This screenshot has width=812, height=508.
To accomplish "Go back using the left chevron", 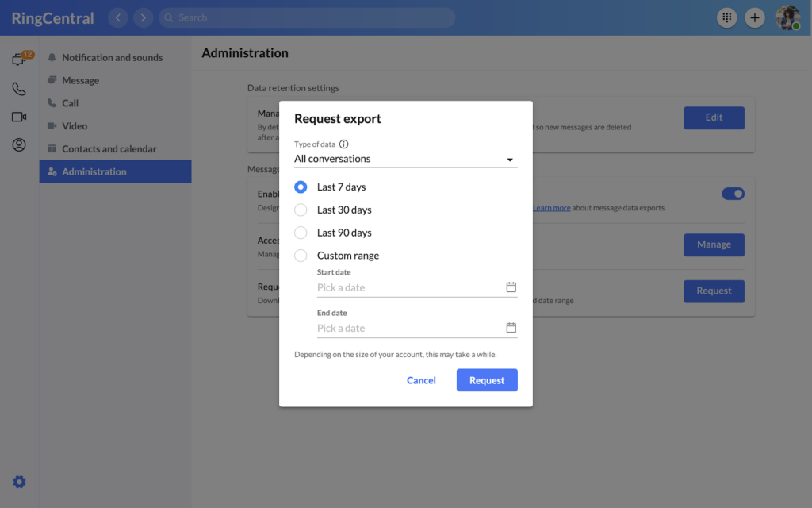I will tap(118, 17).
